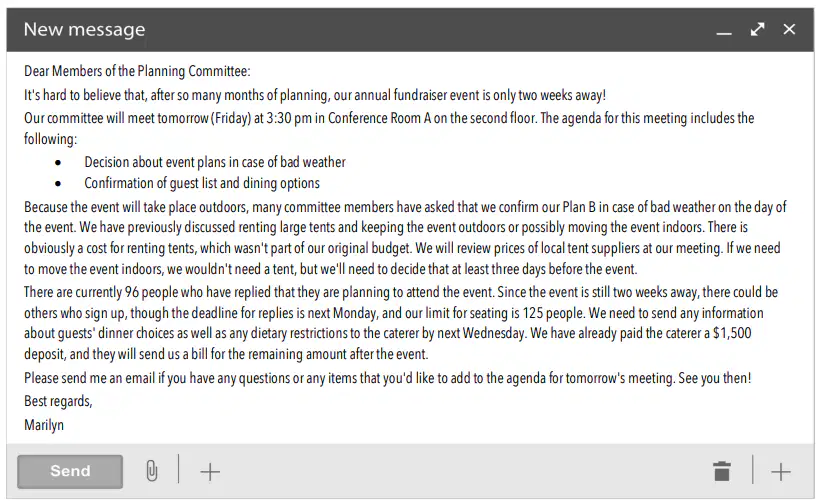
Task: Click the paragraph starting 'There are currently 96'
Action: pyautogui.click(x=401, y=323)
